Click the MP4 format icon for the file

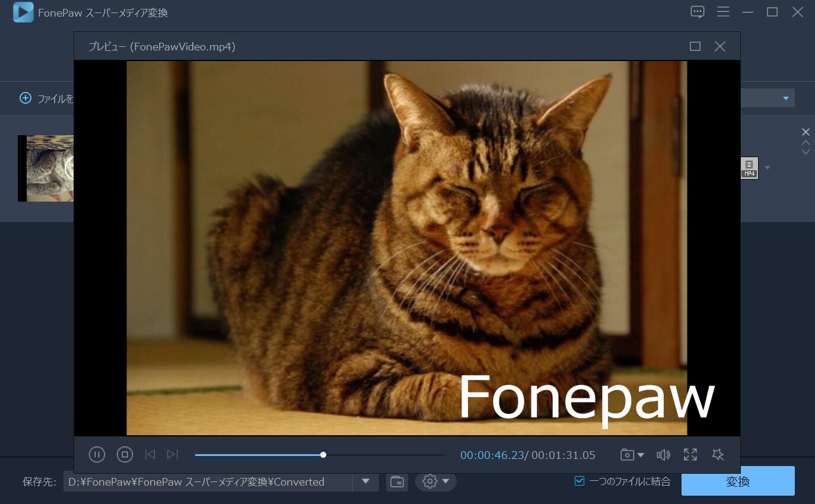tap(750, 168)
